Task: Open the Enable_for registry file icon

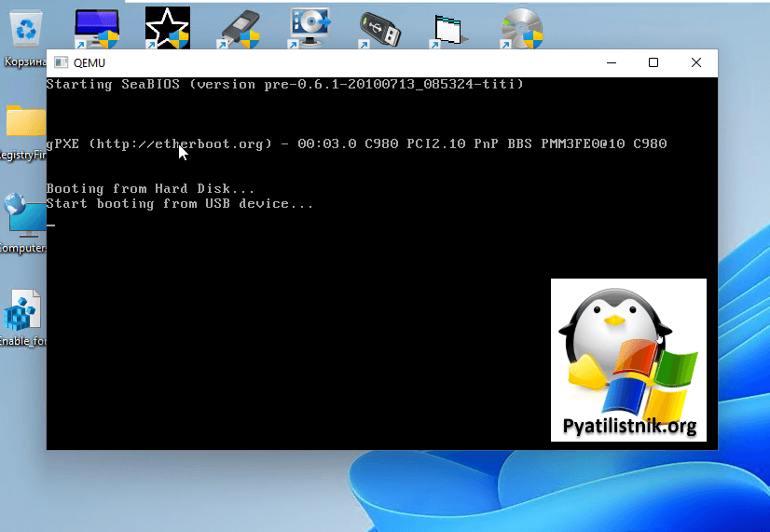Action: [x=23, y=312]
